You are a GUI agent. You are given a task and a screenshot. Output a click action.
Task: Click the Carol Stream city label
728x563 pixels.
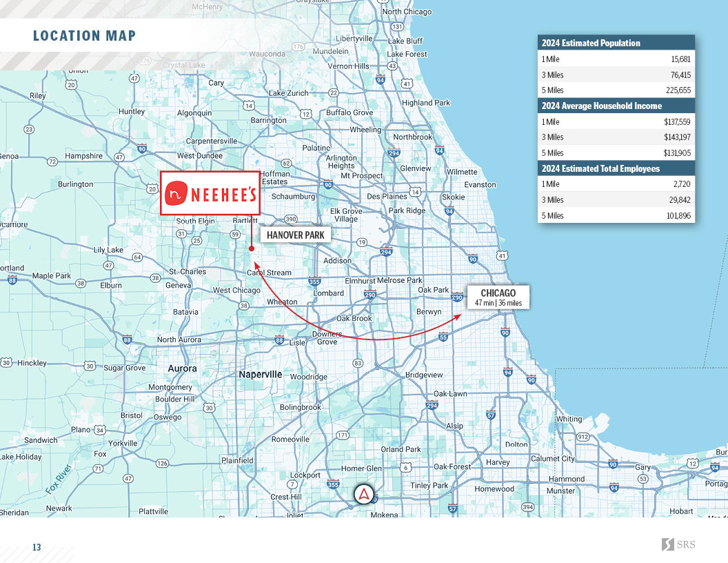pyautogui.click(x=269, y=273)
